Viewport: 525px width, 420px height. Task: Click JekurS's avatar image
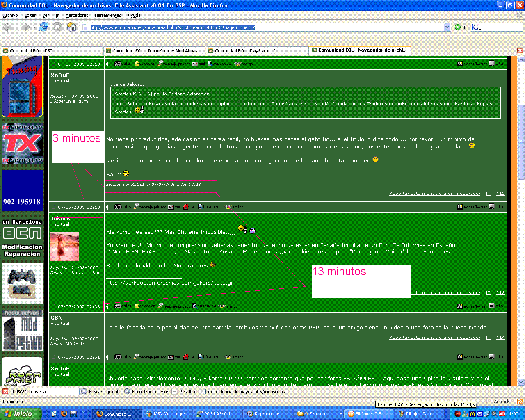click(x=65, y=247)
